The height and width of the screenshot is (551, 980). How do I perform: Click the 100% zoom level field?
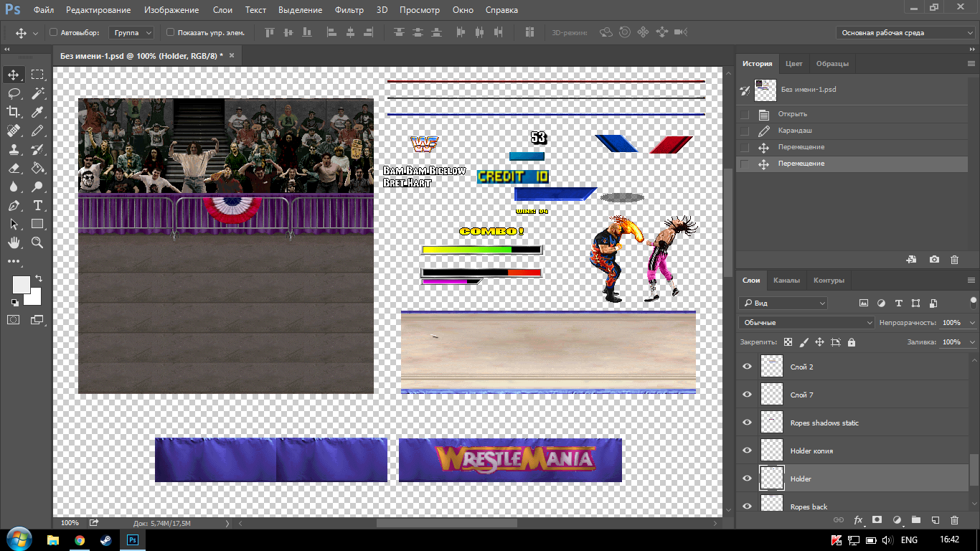70,523
